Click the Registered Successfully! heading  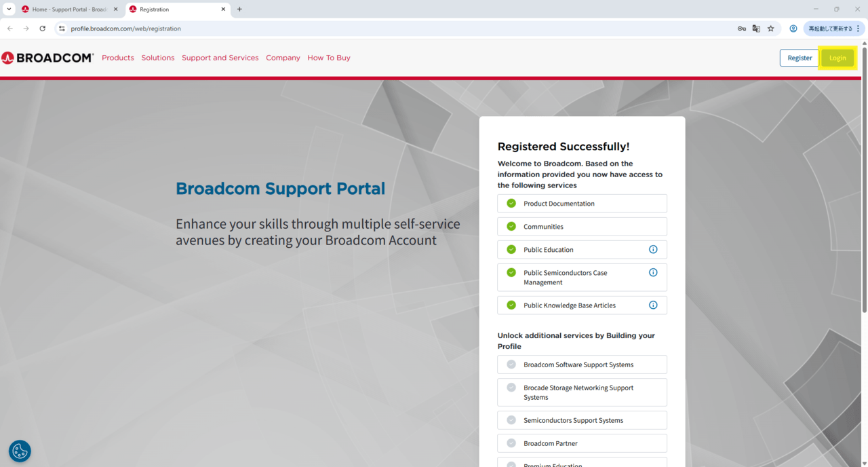pyautogui.click(x=564, y=147)
